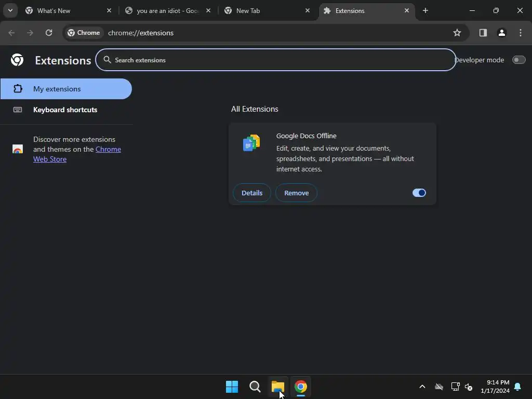
Task: Disable the Google Docs Offline toggle
Action: click(419, 193)
